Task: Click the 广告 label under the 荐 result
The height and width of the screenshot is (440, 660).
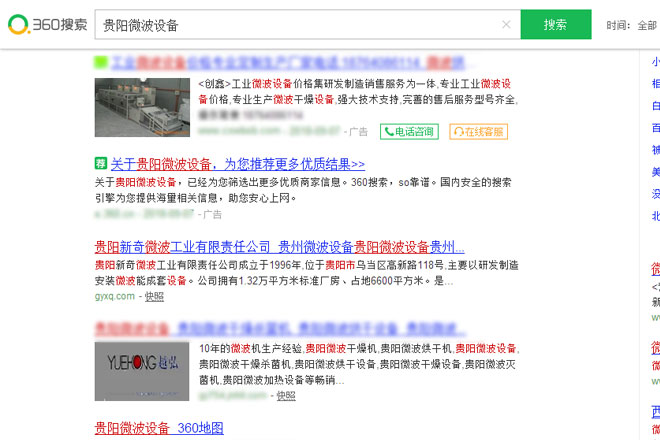Action: [x=212, y=214]
